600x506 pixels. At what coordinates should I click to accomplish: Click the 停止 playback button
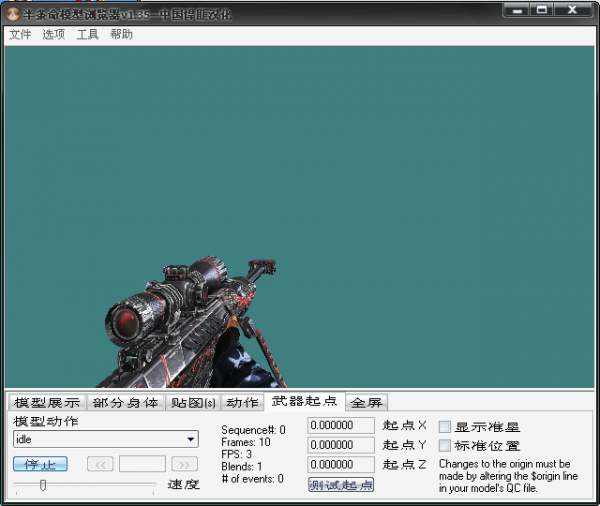point(41,464)
